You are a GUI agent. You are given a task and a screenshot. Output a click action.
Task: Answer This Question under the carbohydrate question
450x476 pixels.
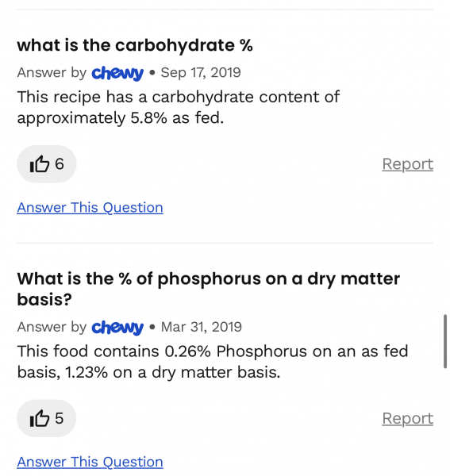(90, 208)
